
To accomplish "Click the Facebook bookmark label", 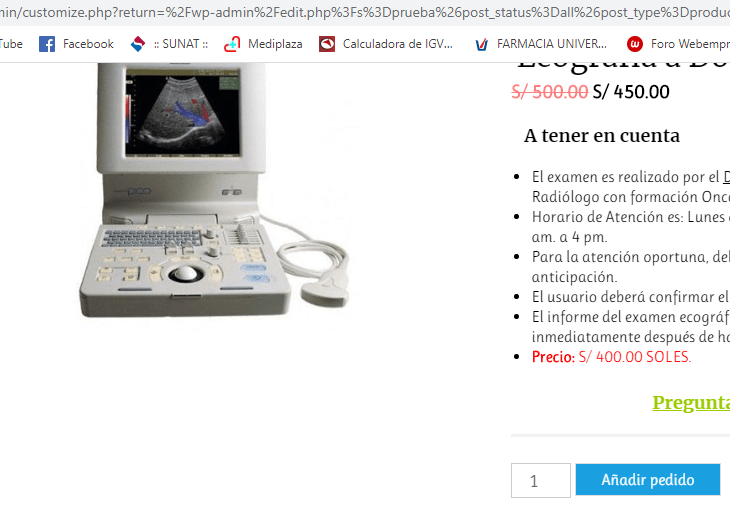I will click(88, 44).
